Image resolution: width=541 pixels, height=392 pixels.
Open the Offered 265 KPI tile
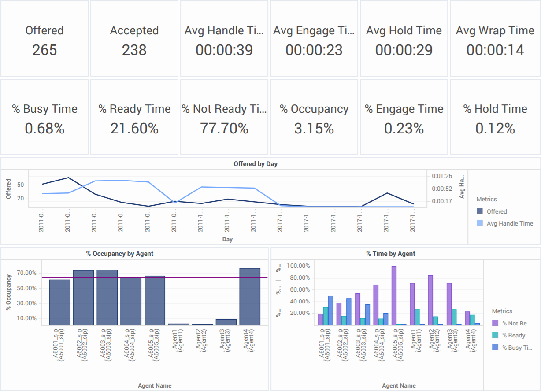coord(44,39)
